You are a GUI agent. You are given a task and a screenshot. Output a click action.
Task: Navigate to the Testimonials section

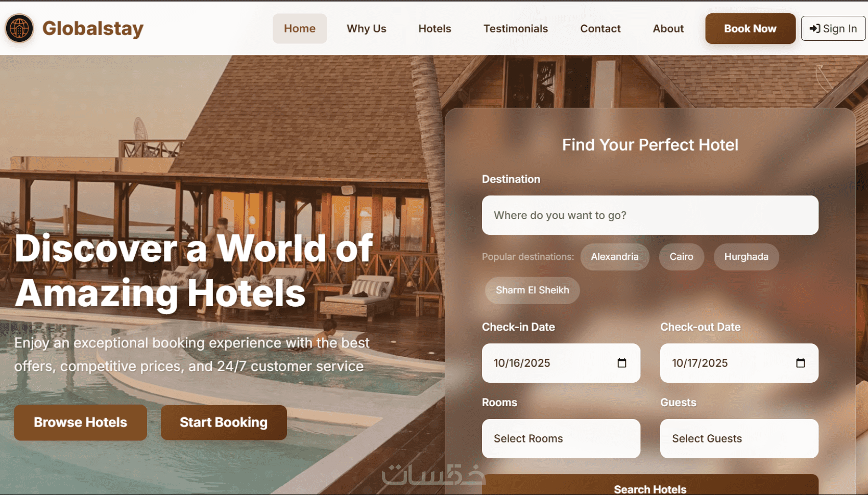pyautogui.click(x=516, y=29)
